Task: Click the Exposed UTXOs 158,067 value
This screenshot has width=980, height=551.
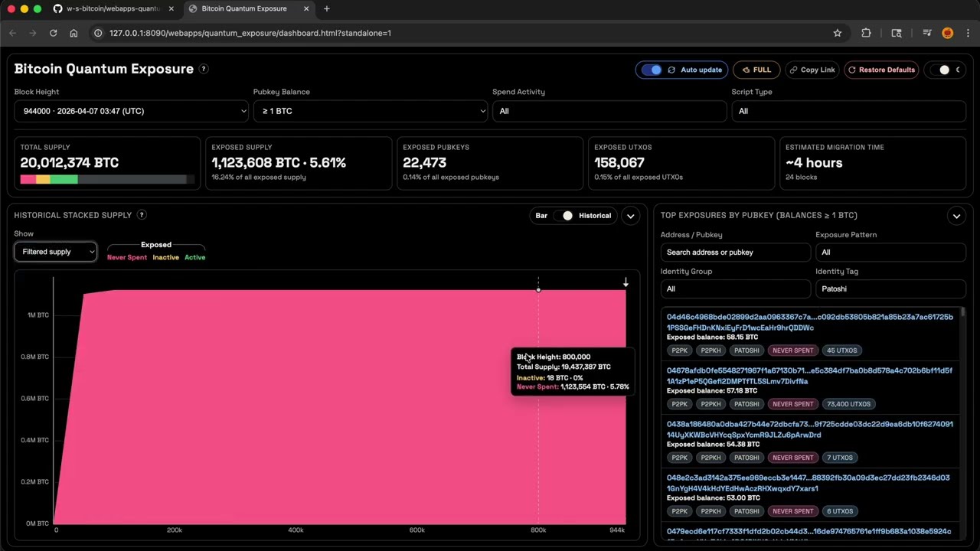Action: (619, 162)
